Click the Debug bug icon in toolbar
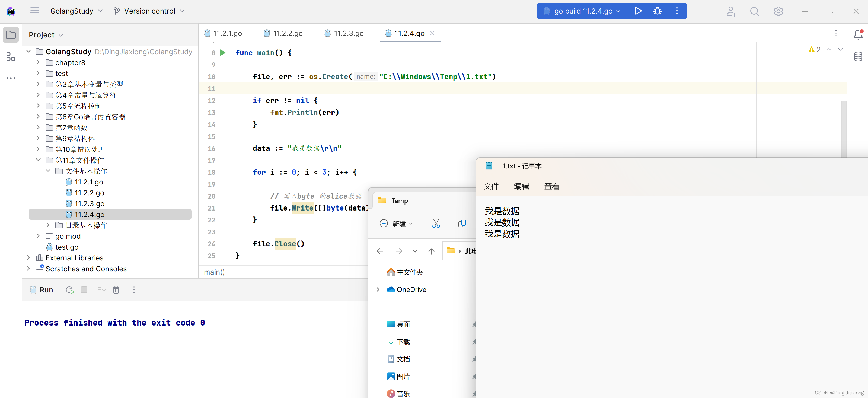Screen dimensions: 868x398 click(658, 11)
